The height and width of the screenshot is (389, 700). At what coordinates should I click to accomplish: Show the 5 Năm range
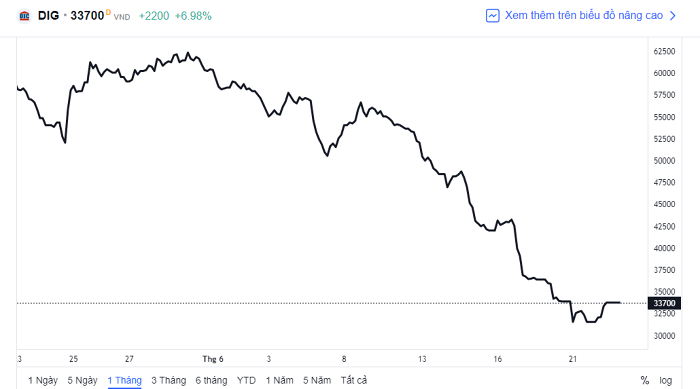click(317, 380)
